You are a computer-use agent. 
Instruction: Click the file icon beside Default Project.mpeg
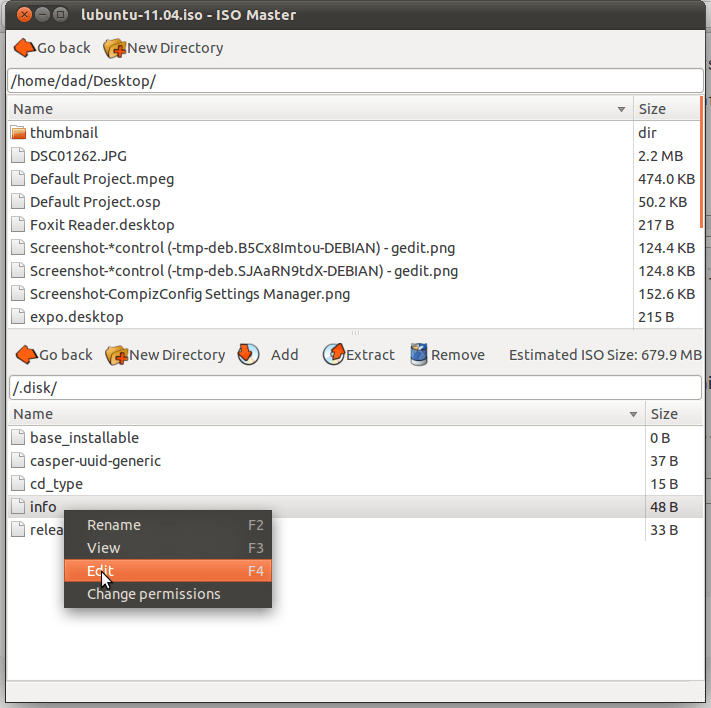click(18, 179)
